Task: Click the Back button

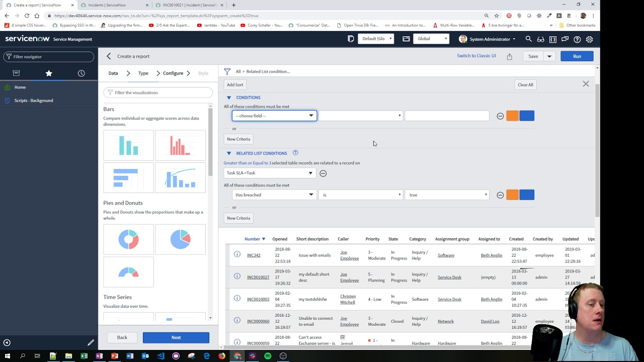Action: [x=122, y=337]
